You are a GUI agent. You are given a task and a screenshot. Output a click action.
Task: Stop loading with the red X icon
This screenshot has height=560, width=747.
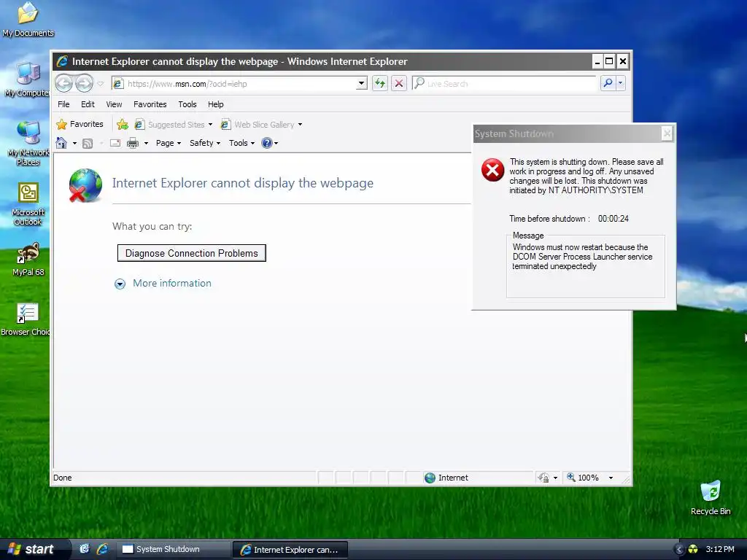pyautogui.click(x=399, y=84)
